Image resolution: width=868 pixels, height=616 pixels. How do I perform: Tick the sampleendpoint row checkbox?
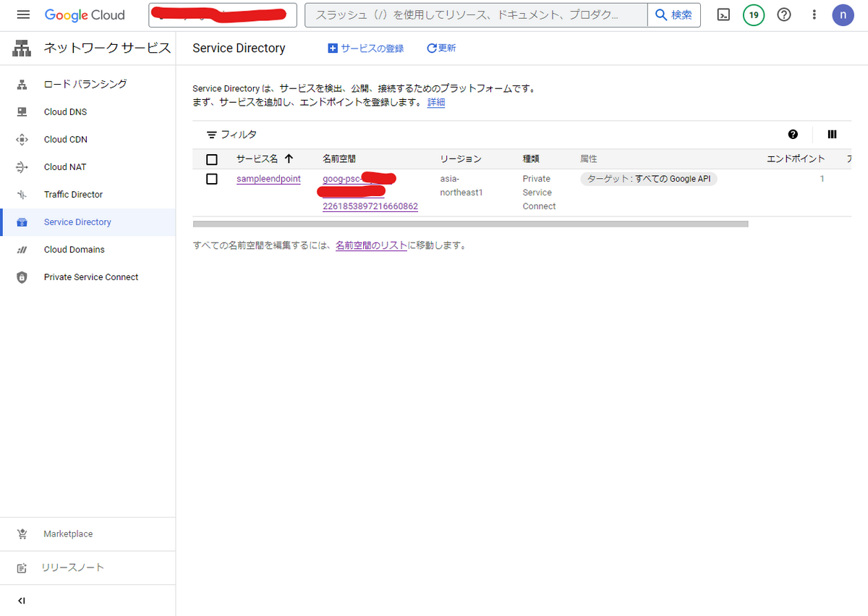pos(212,179)
